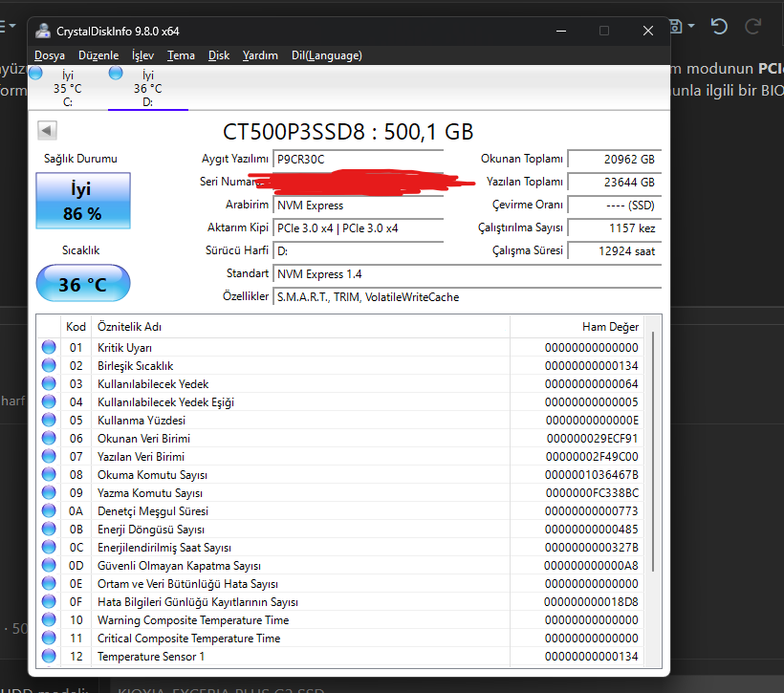Open the Tema menu
Image resolution: width=784 pixels, height=693 pixels.
click(181, 55)
